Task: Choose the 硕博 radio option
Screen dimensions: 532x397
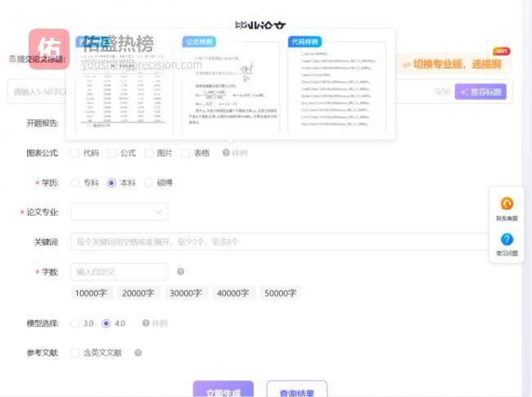Action: (x=149, y=183)
